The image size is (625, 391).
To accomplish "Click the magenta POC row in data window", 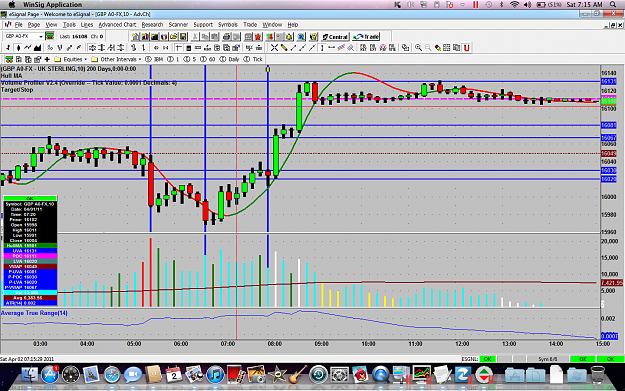I will [30, 256].
